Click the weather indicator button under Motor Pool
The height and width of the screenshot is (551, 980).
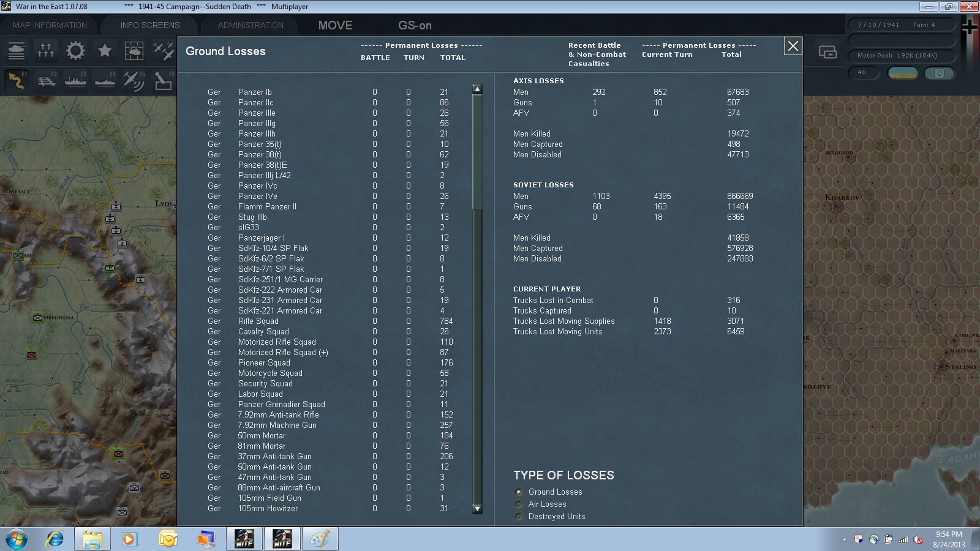[902, 73]
